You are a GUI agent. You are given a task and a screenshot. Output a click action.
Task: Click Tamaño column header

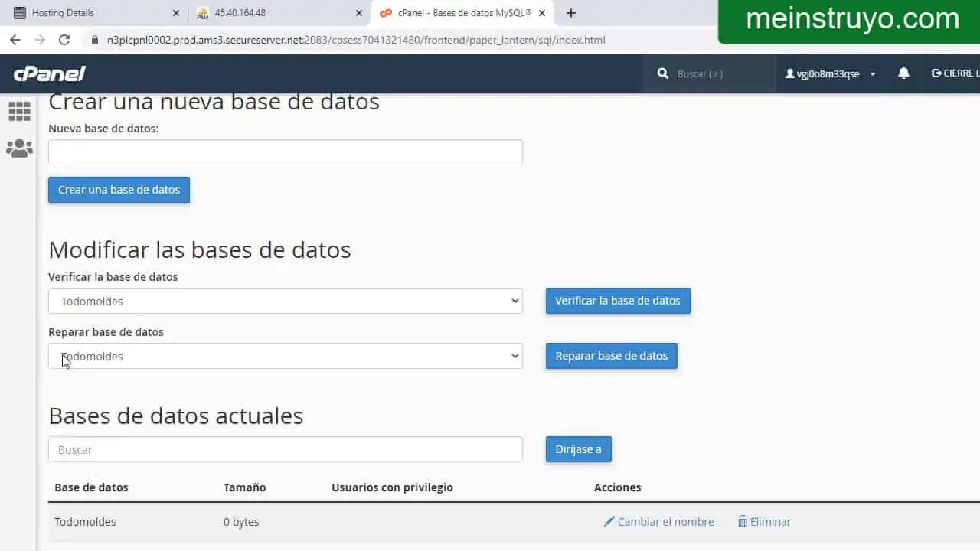pos(245,487)
